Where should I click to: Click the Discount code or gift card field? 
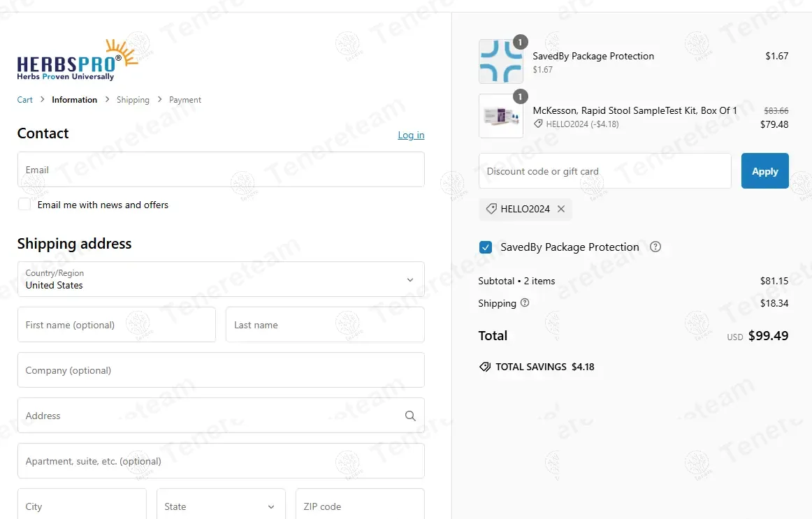point(604,171)
